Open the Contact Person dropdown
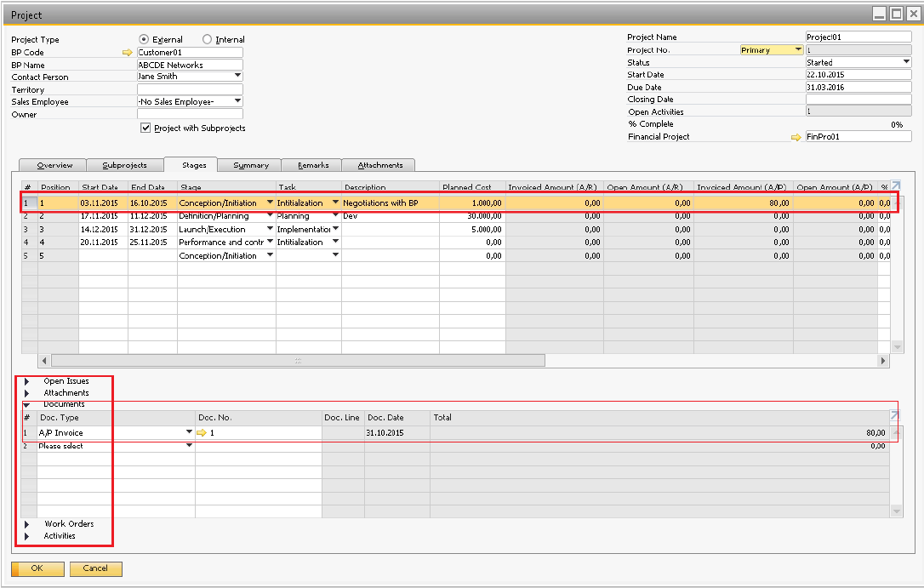924x588 pixels. pos(235,77)
